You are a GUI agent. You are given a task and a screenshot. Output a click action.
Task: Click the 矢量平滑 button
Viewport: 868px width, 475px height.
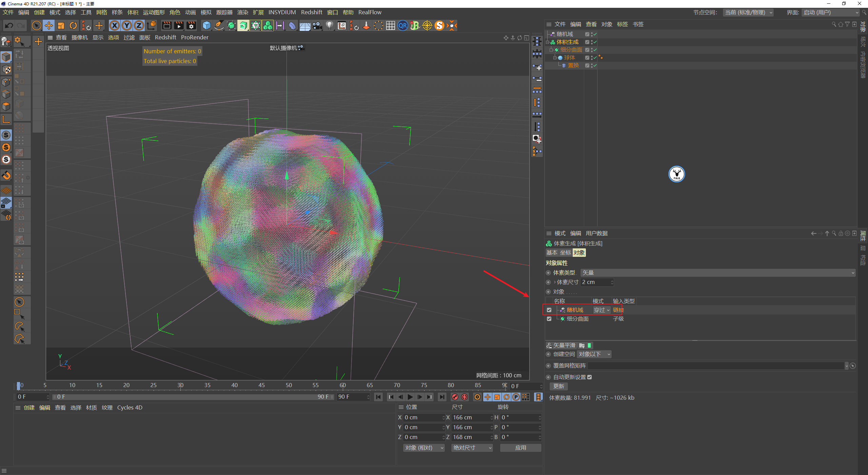(561, 345)
